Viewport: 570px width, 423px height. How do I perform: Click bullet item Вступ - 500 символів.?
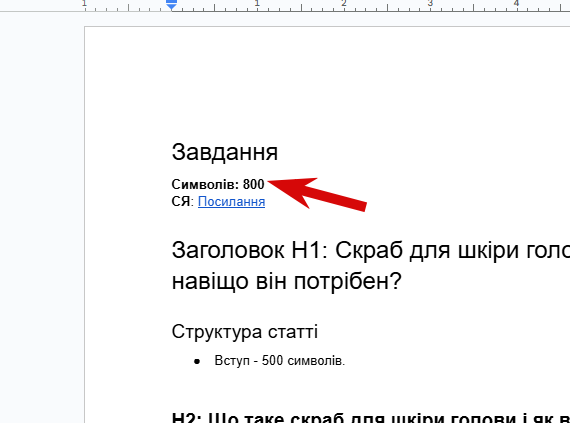tap(280, 361)
